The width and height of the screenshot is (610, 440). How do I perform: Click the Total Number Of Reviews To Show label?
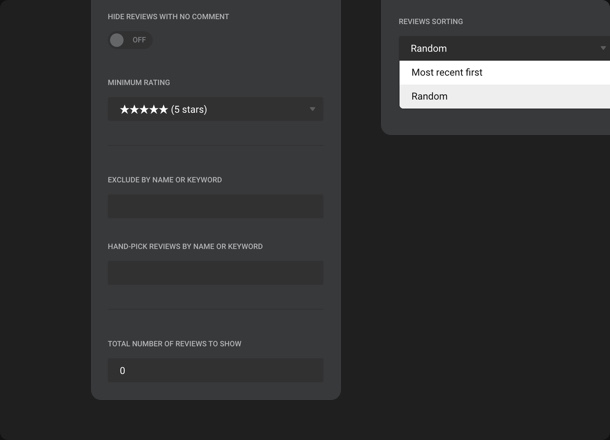[x=174, y=344]
